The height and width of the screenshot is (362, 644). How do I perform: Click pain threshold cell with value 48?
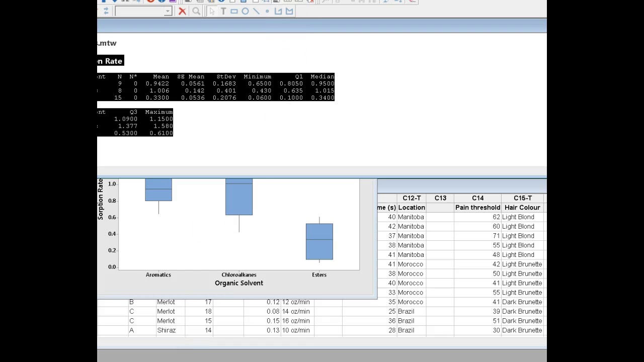[x=477, y=255]
